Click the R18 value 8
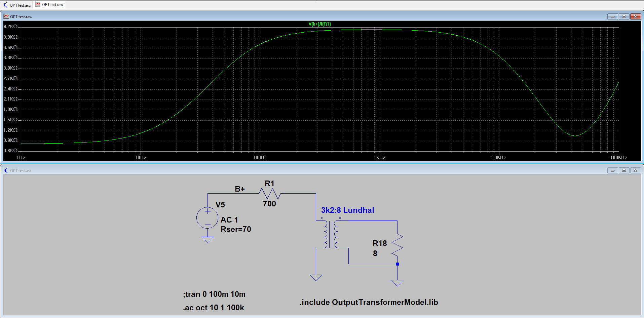Image resolution: width=644 pixels, height=318 pixels. [375, 253]
